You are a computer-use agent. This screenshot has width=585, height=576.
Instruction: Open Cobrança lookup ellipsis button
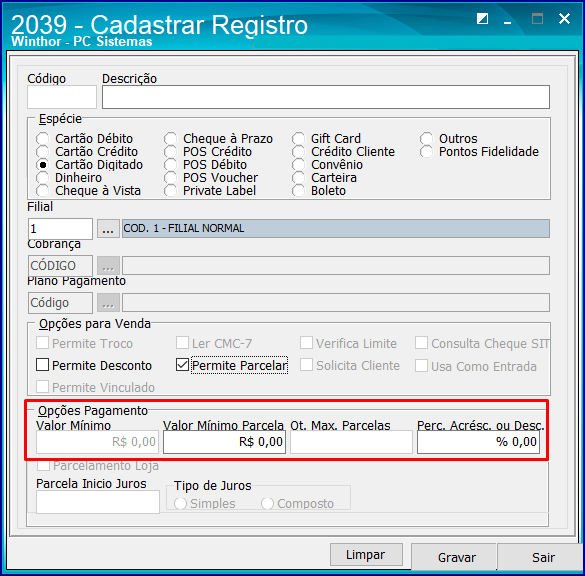tap(108, 266)
